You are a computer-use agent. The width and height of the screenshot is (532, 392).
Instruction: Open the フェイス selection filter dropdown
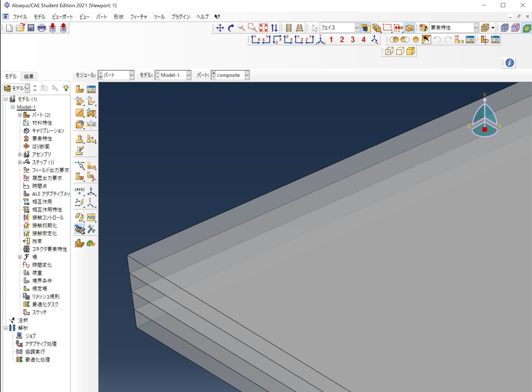click(357, 28)
